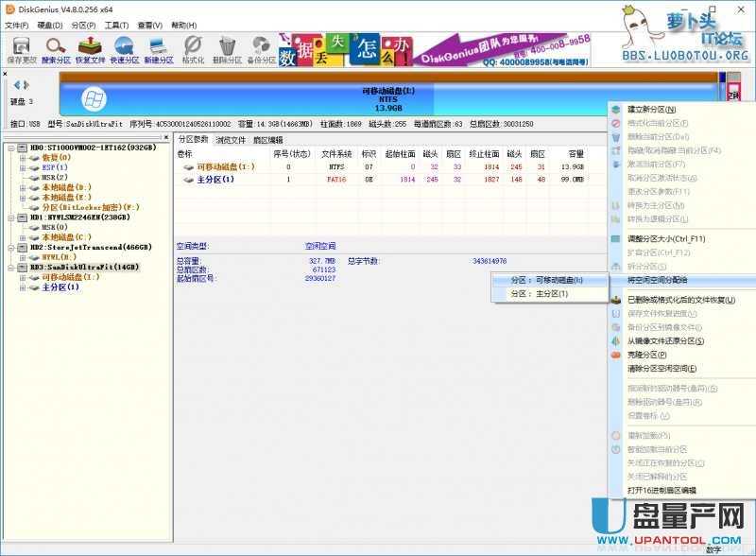Collapse the HD3:SanDiskUltraFit disk node

pyautogui.click(x=10, y=267)
